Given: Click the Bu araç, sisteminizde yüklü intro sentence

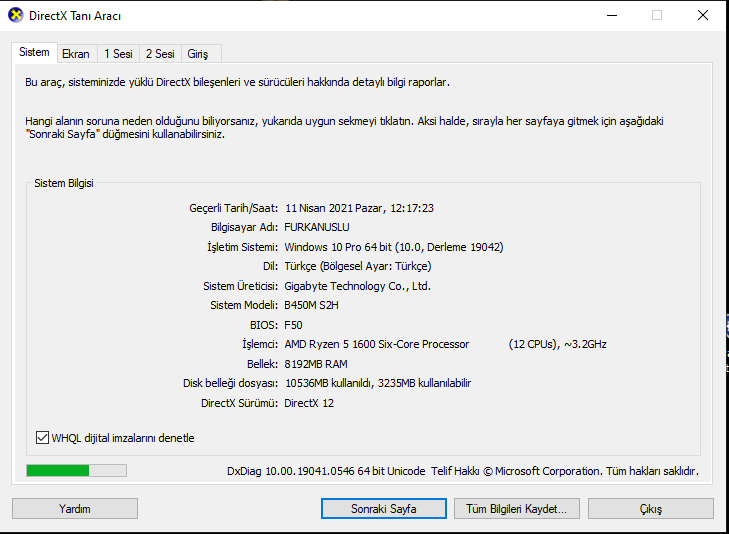Looking at the screenshot, I should coord(238,82).
